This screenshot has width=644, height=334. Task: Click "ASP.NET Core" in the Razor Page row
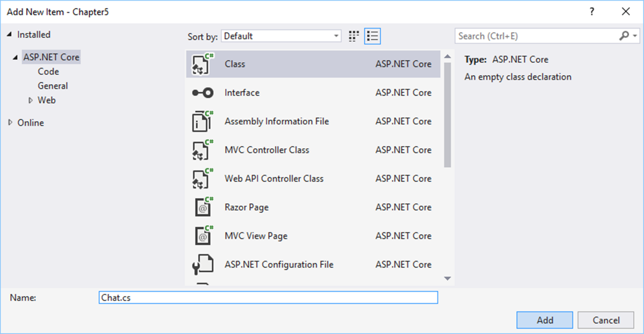pos(403,207)
